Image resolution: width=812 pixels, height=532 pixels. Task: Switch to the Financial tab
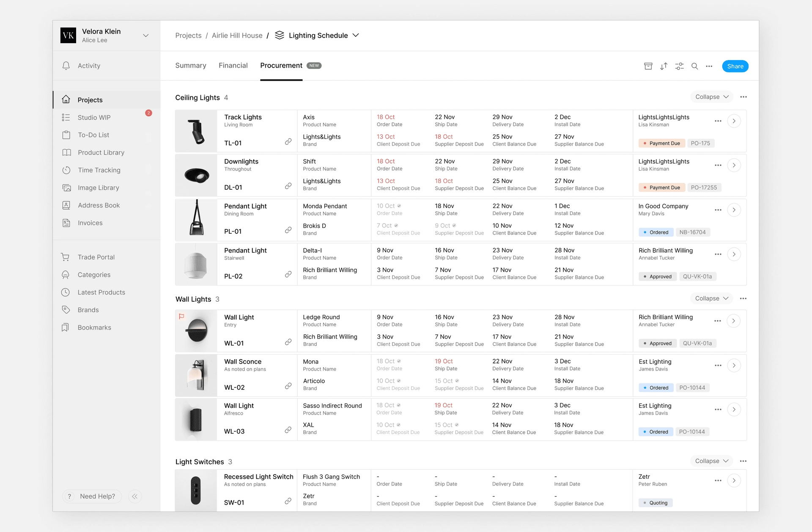pyautogui.click(x=233, y=66)
